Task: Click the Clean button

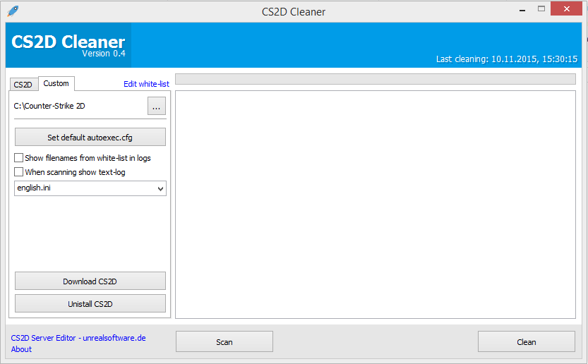Action: [527, 341]
